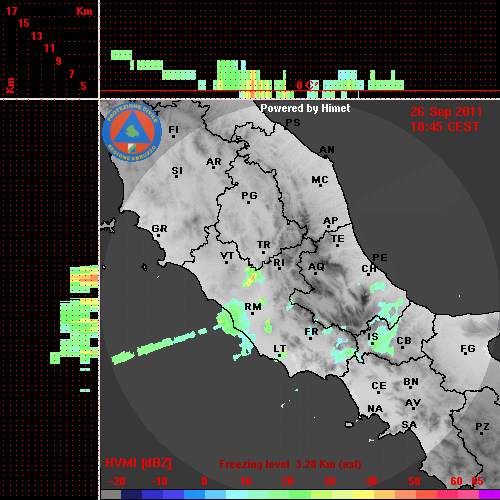The height and width of the screenshot is (500, 500).
Task: Click the NA city label
Action: (375, 408)
